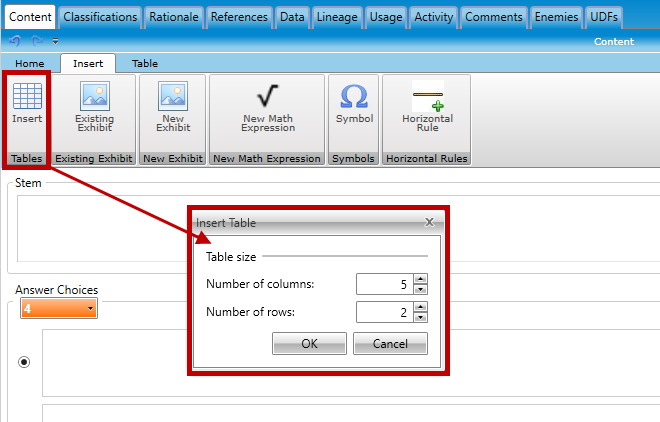Select the first answer choice radio button
This screenshot has height=422, width=660.
(x=24, y=362)
